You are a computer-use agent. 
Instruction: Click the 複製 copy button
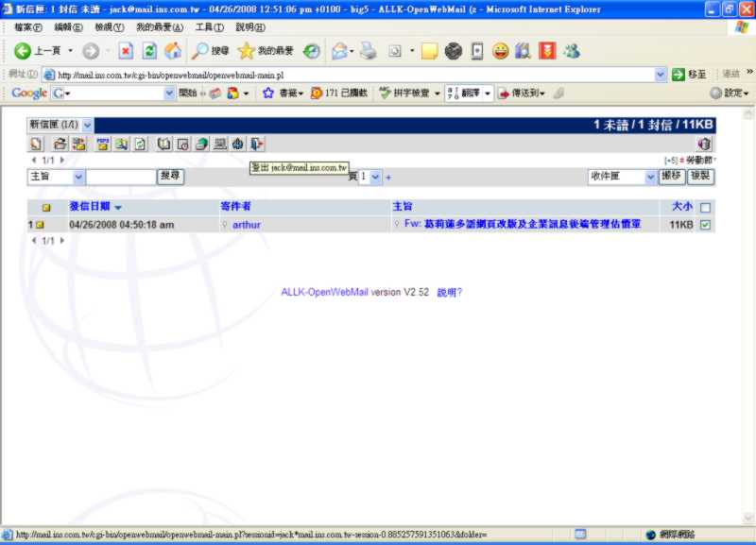point(700,177)
